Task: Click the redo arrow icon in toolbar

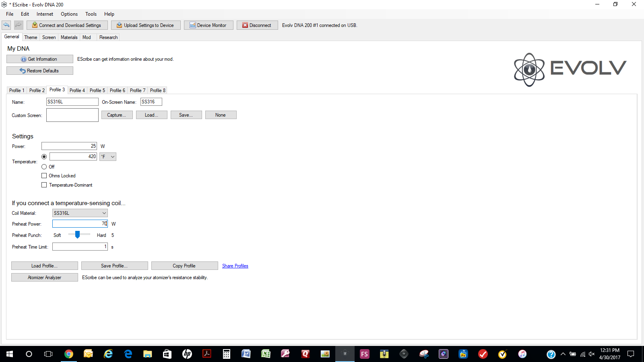Action: [19, 25]
